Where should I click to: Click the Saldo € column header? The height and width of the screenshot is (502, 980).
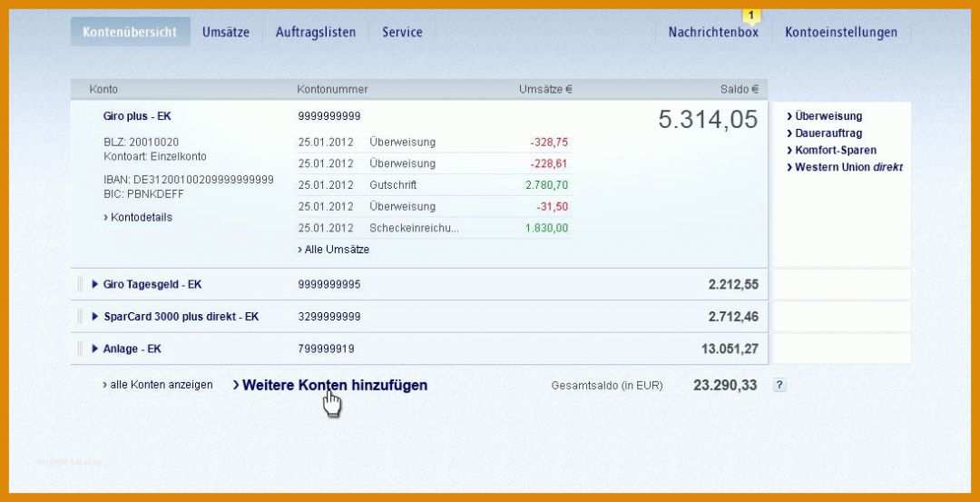(x=740, y=89)
